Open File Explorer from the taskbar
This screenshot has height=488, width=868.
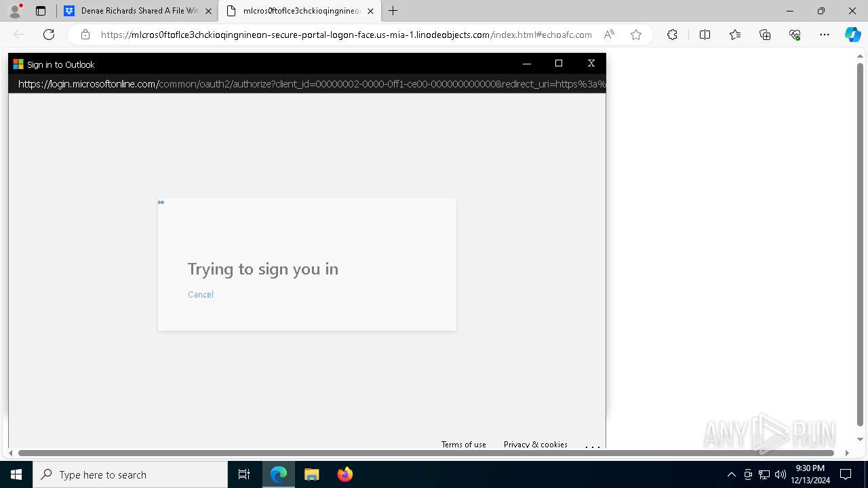tap(311, 474)
